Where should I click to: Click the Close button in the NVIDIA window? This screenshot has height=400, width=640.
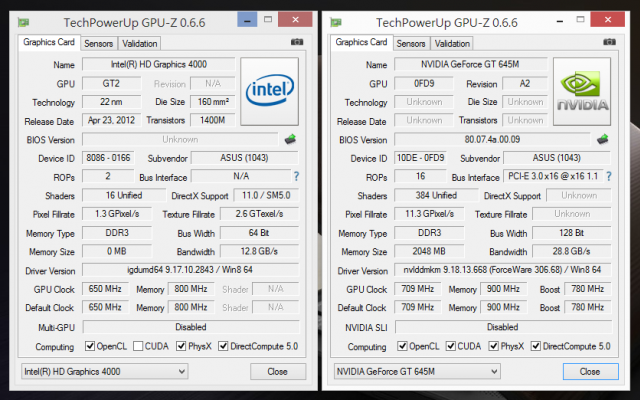point(591,371)
